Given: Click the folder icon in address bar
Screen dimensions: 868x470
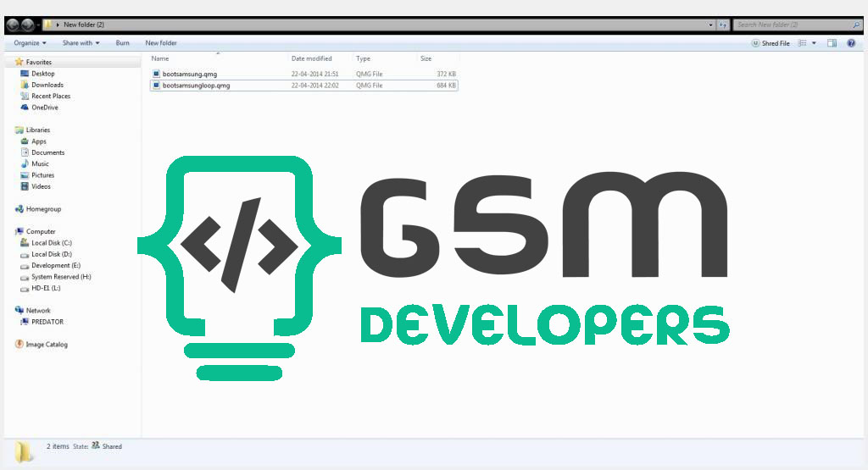Looking at the screenshot, I should 47,25.
